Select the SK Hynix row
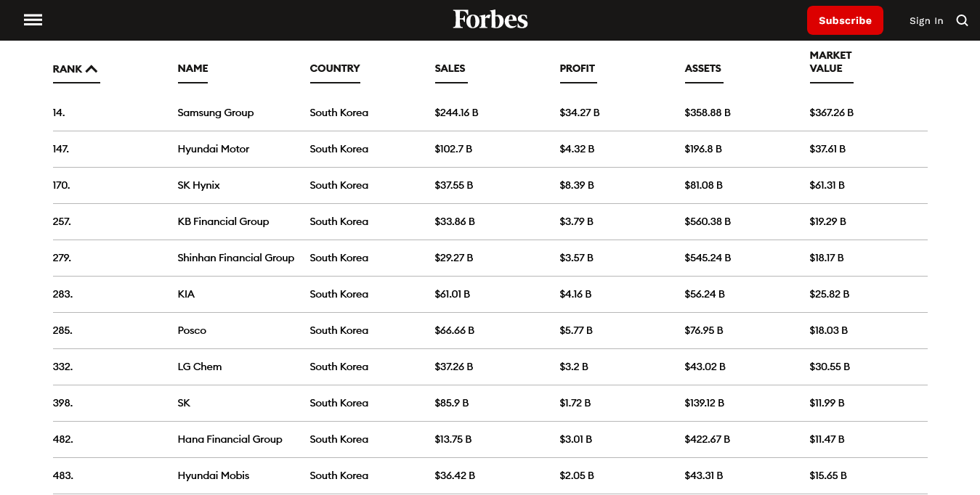 [x=198, y=185]
